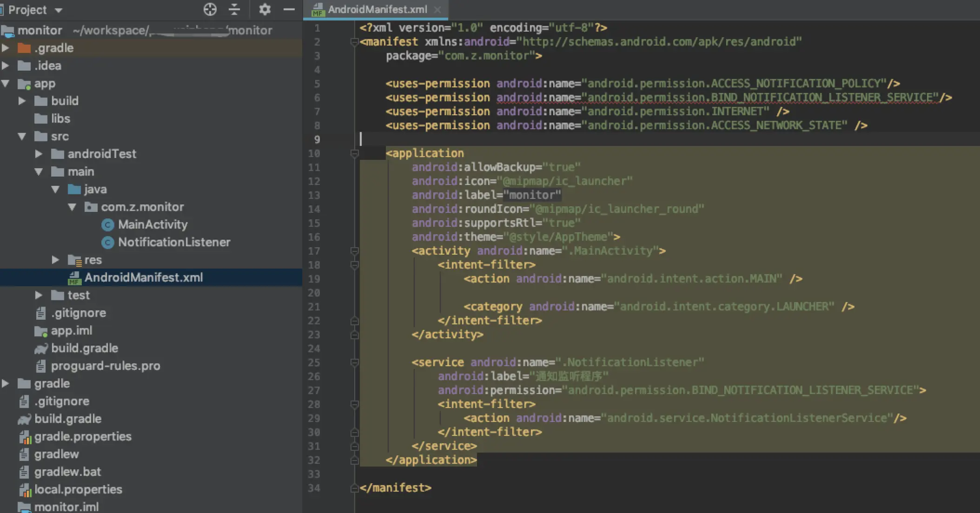Fold the service tag at line 25
The image size is (980, 513).
[354, 362]
